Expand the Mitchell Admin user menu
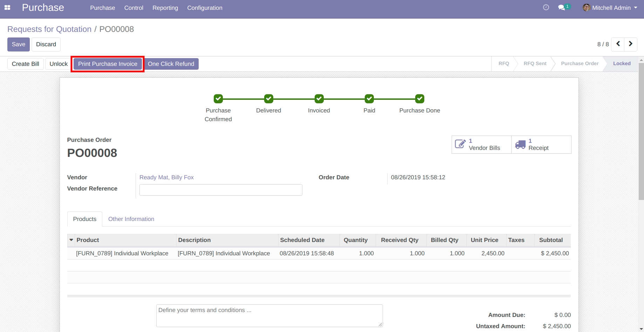 click(x=610, y=8)
